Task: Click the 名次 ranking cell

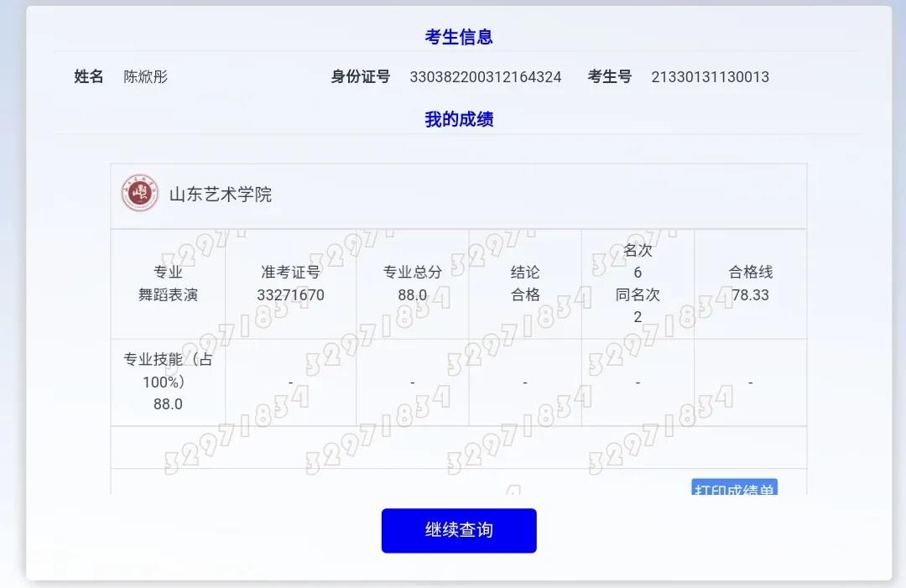Action: click(x=638, y=261)
